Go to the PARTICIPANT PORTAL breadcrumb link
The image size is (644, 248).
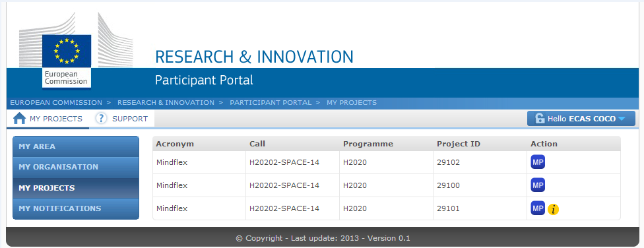click(271, 103)
